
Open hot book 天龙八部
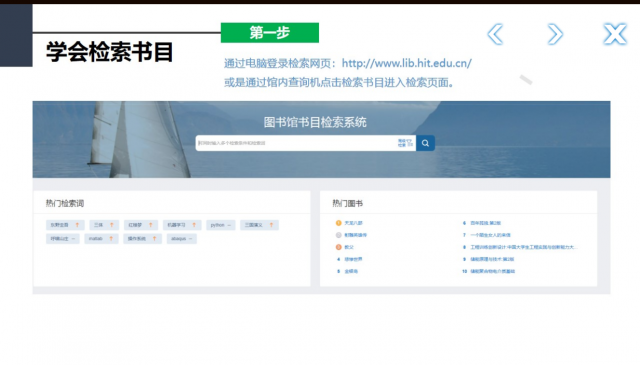pos(353,223)
